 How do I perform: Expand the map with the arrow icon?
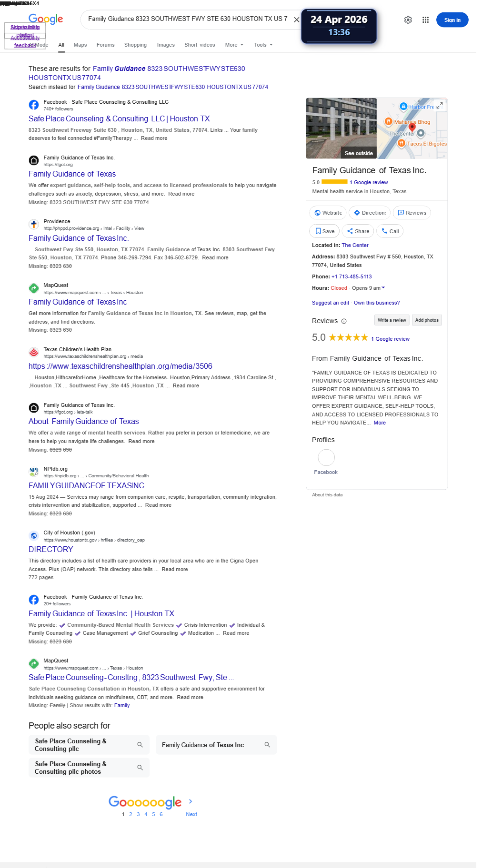(x=440, y=105)
